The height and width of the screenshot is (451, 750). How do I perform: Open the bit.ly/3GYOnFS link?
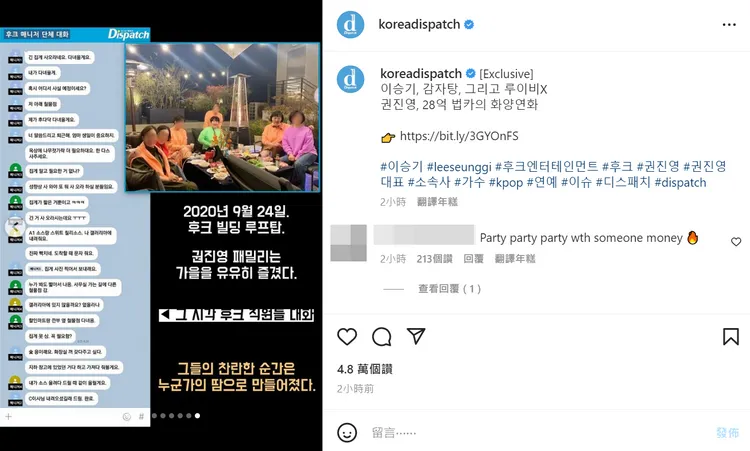(x=459, y=136)
